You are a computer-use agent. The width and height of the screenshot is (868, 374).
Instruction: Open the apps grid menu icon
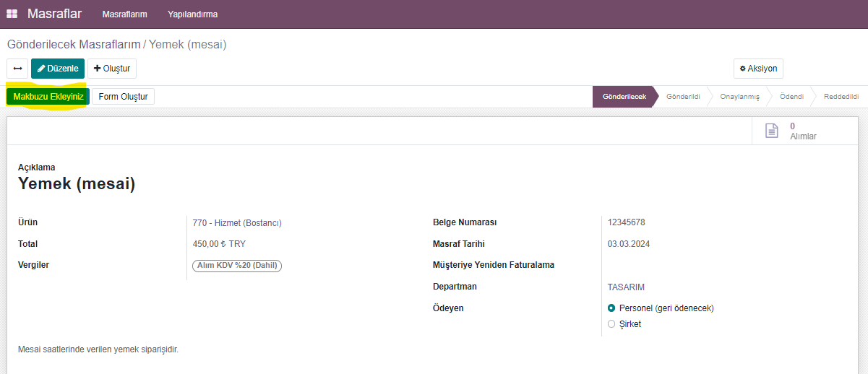[x=12, y=14]
